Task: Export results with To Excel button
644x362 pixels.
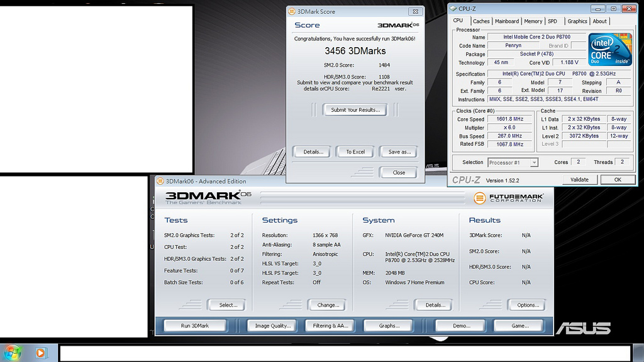Action: click(x=355, y=152)
